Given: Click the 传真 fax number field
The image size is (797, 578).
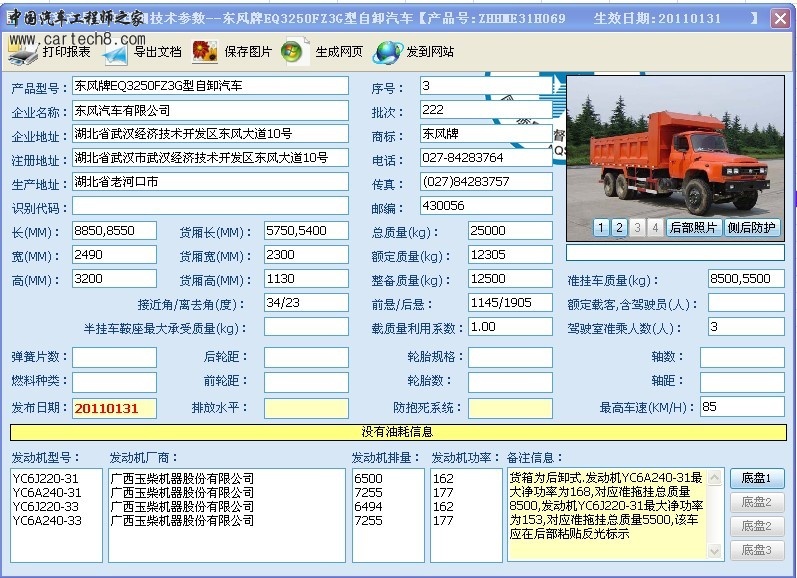Looking at the screenshot, I should tap(486, 181).
